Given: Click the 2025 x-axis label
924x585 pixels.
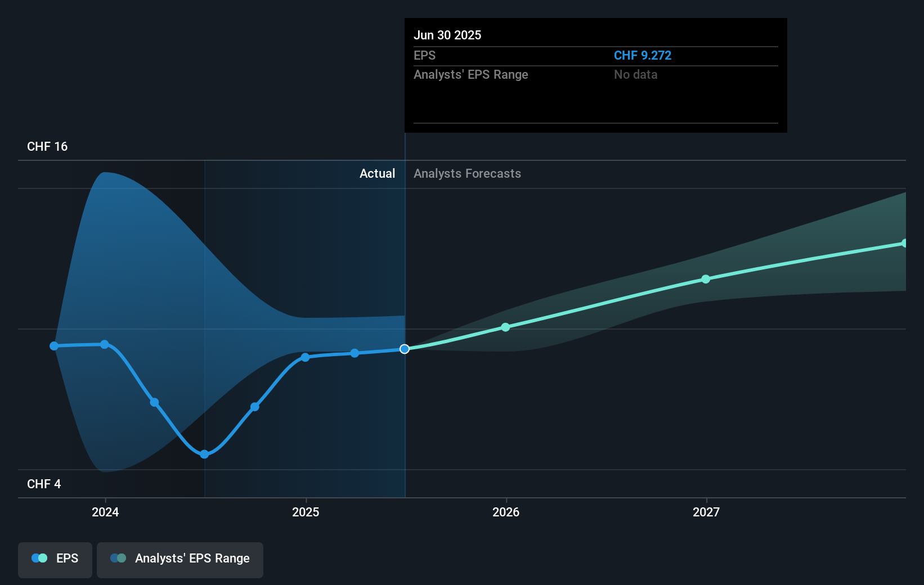Looking at the screenshot, I should point(306,512).
